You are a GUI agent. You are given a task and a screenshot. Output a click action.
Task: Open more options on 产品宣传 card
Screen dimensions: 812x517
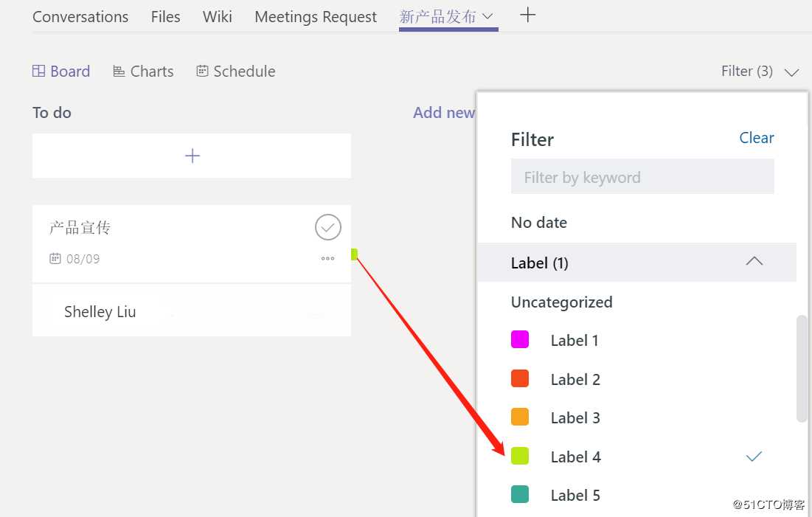(x=327, y=258)
